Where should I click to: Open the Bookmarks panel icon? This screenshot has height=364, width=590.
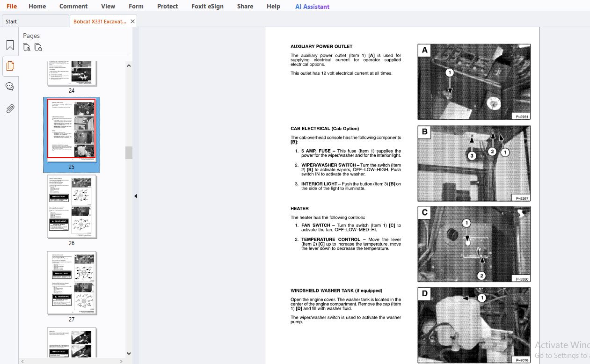[10, 45]
